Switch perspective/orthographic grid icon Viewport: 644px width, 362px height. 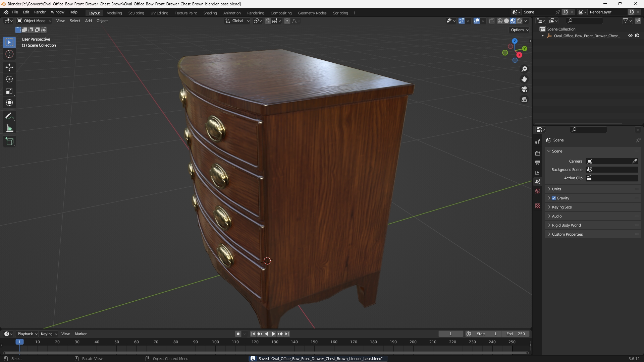click(524, 99)
